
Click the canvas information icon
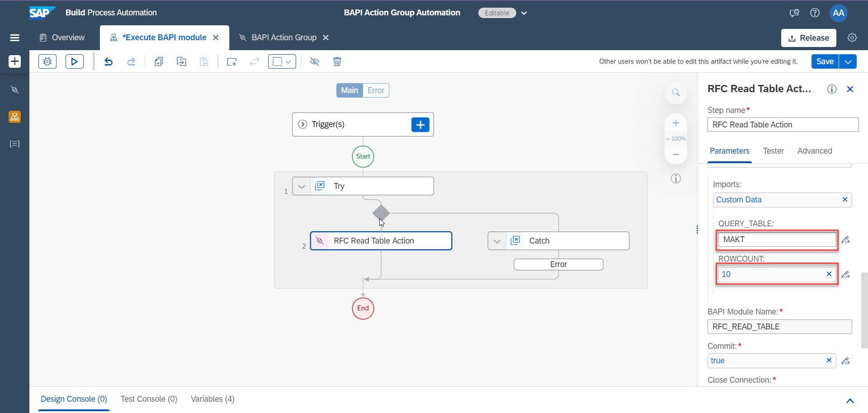point(676,178)
